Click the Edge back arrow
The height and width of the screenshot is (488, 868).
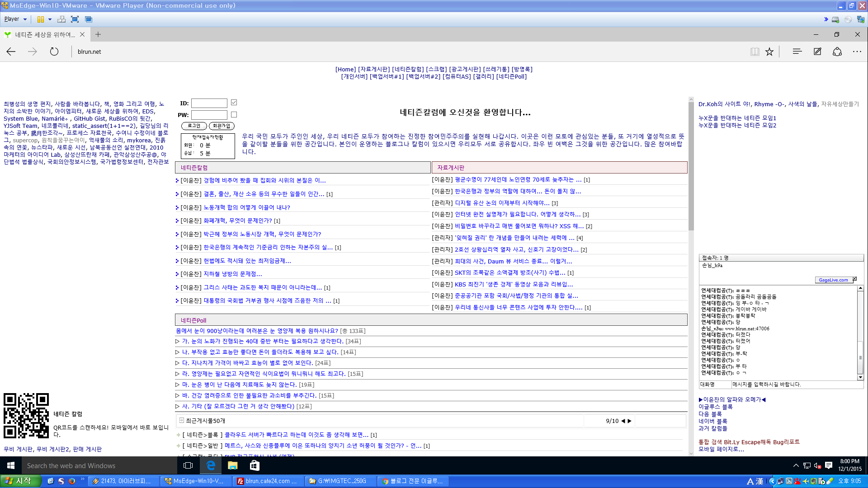[11, 52]
